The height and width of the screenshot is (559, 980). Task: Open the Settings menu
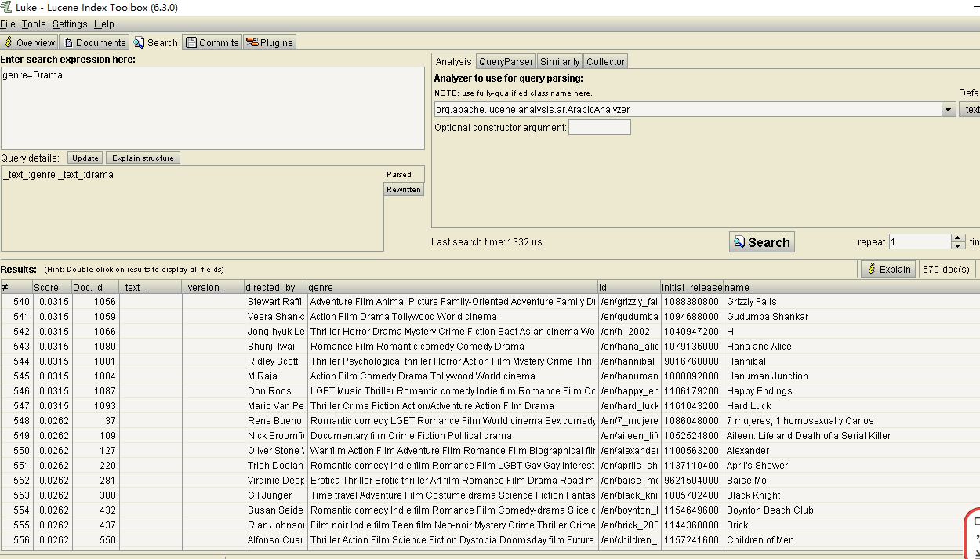(70, 24)
